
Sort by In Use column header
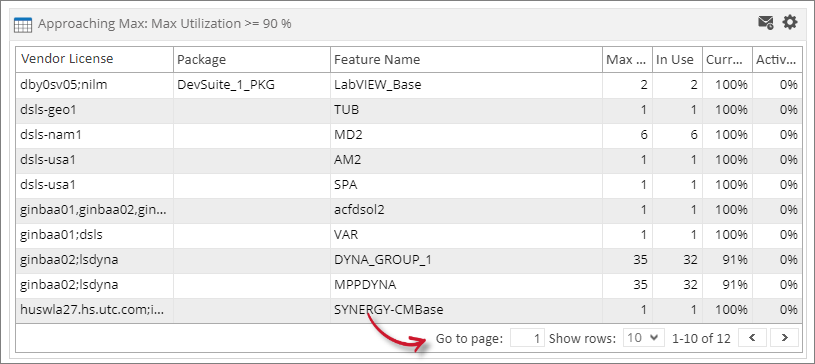click(678, 59)
